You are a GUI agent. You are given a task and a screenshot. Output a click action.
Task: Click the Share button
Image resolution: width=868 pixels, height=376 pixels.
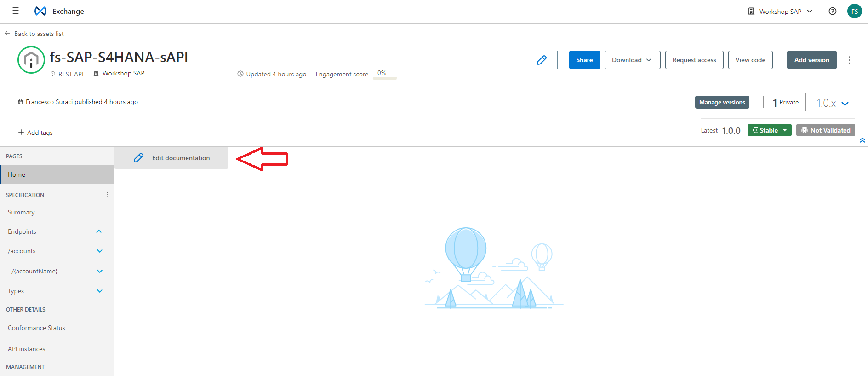coord(584,60)
